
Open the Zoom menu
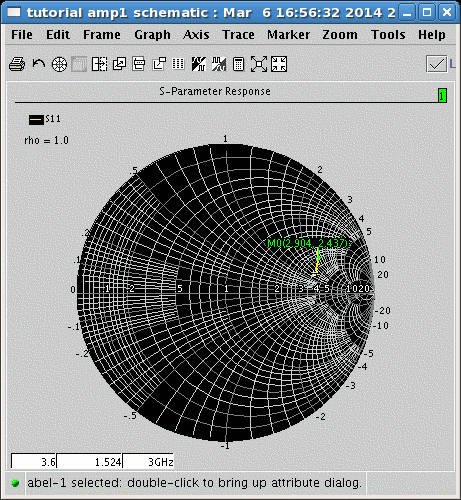pos(340,35)
